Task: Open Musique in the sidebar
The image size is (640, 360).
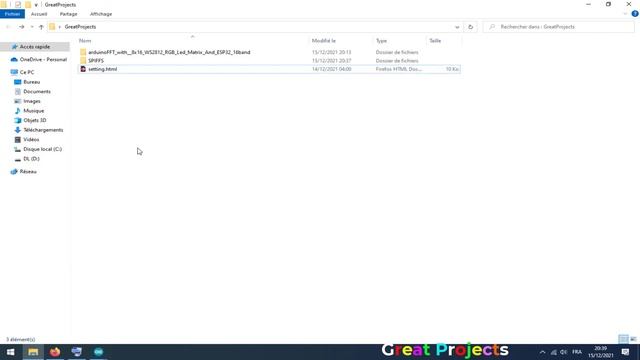Action: click(x=33, y=111)
